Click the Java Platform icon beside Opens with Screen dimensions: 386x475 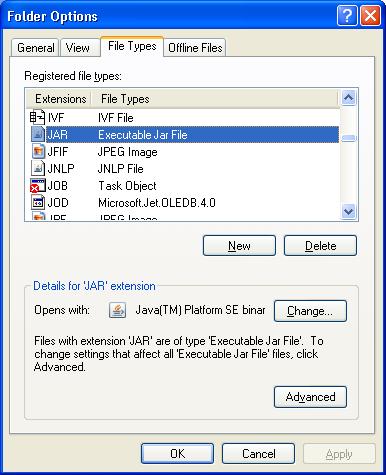tap(117, 310)
